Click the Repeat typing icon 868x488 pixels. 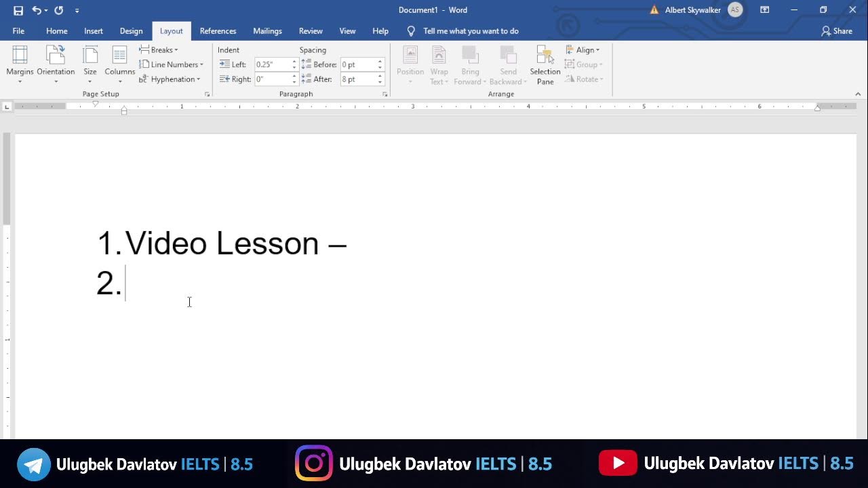point(58,10)
